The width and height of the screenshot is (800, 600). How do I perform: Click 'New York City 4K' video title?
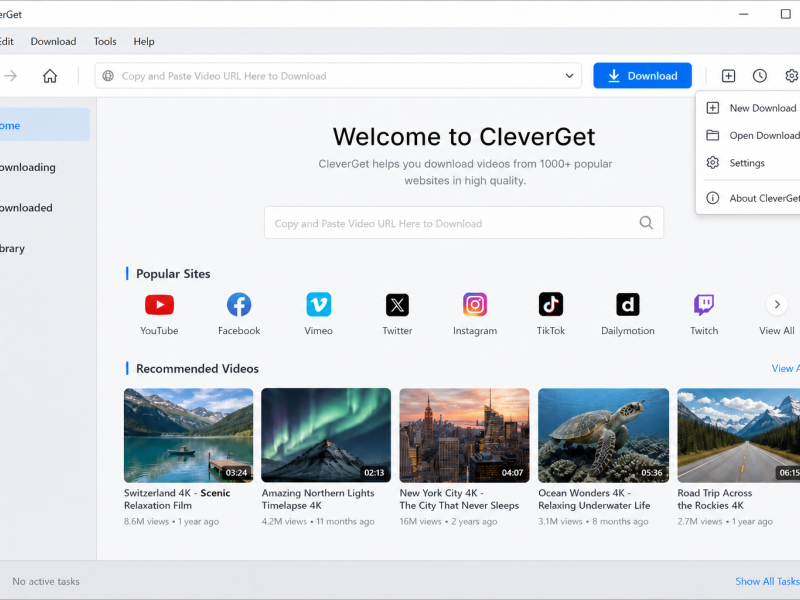[x=459, y=499]
